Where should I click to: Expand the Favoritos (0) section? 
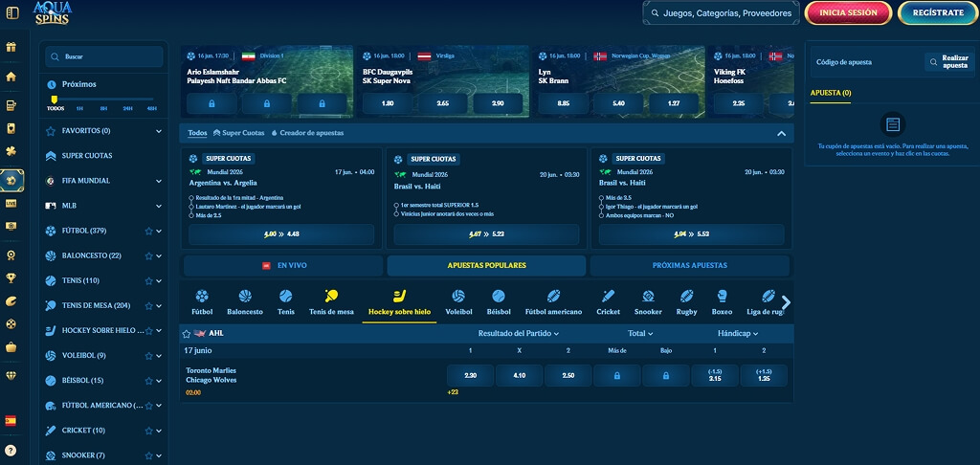(159, 131)
